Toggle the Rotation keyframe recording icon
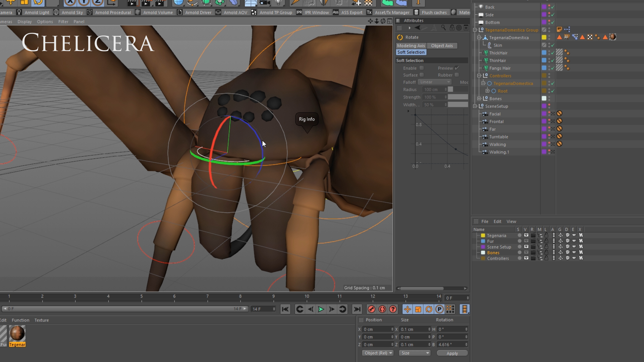 [429, 309]
